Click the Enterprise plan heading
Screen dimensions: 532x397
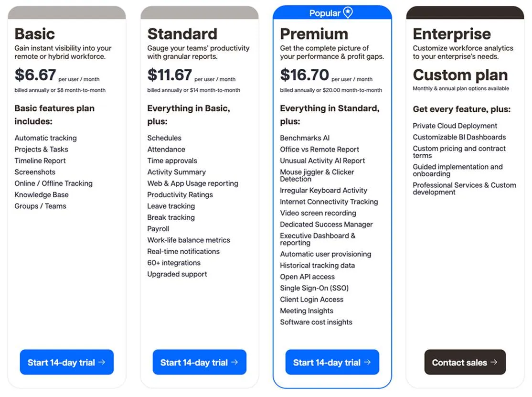tap(452, 34)
